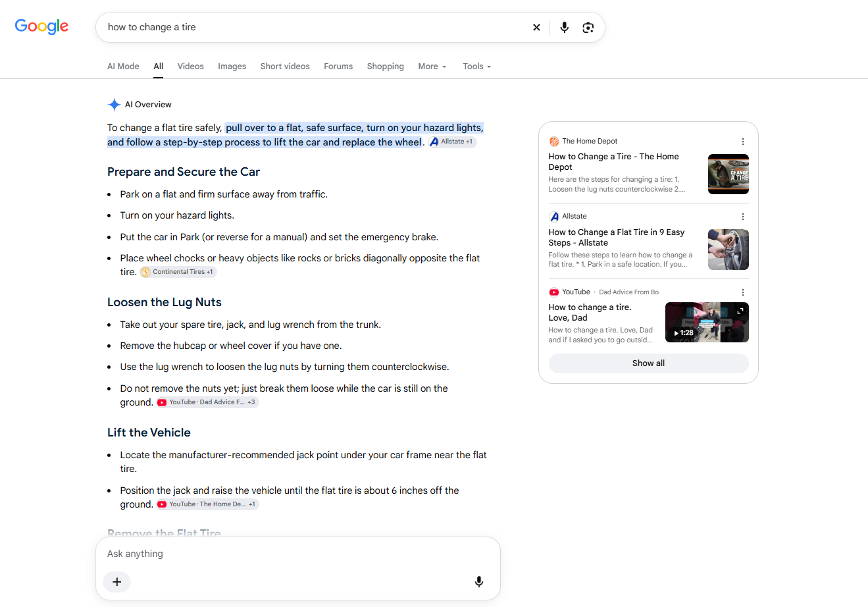Select the Images tab

coord(232,66)
